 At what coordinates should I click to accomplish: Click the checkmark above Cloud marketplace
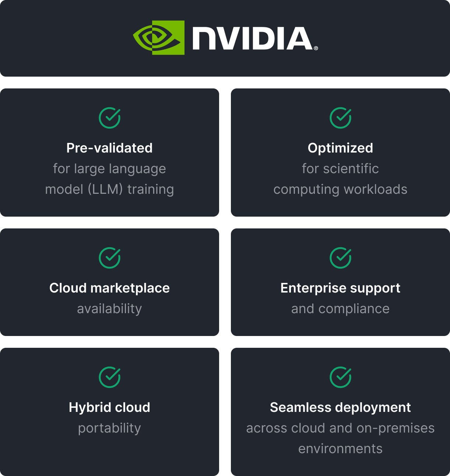110,258
